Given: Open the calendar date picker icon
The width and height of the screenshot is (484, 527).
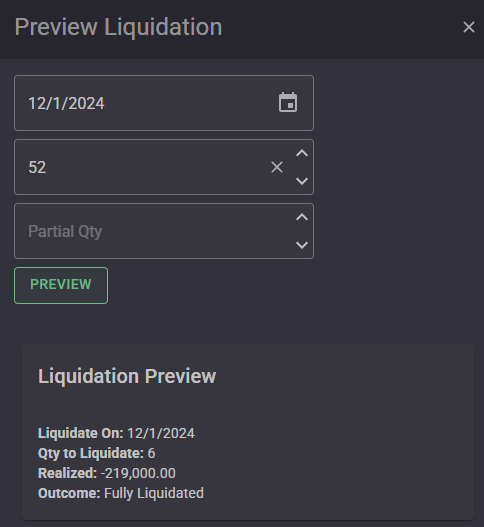Looking at the screenshot, I should coord(288,103).
